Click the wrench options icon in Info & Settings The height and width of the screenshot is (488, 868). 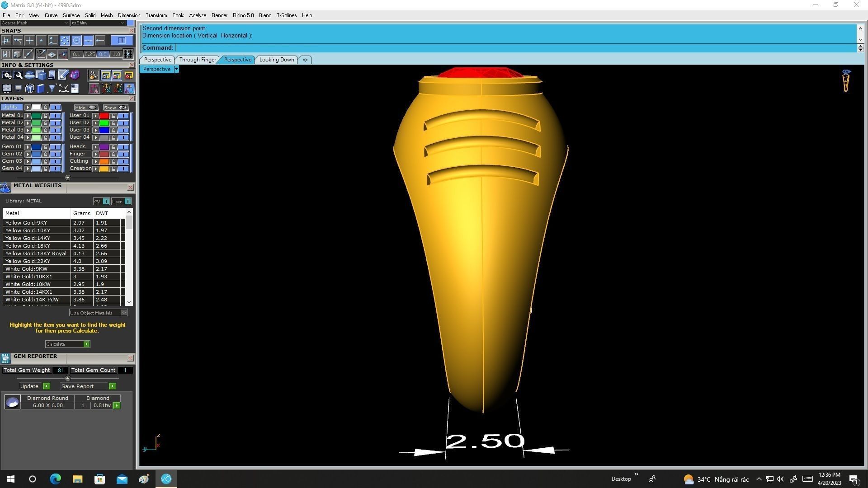point(18,75)
